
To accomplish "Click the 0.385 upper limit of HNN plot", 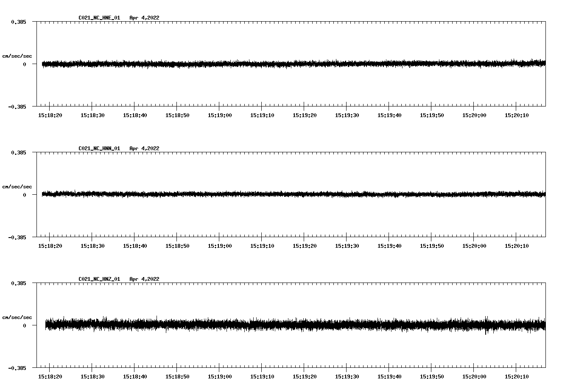I will point(19,152).
